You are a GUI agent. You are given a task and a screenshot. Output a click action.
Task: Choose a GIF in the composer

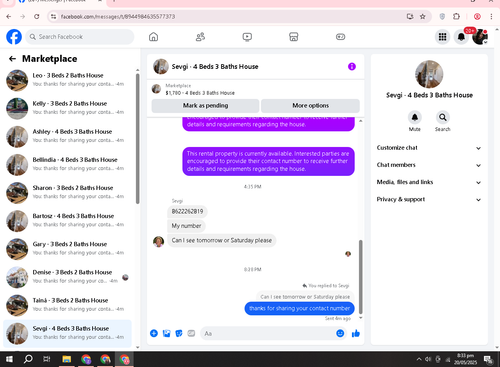191,333
